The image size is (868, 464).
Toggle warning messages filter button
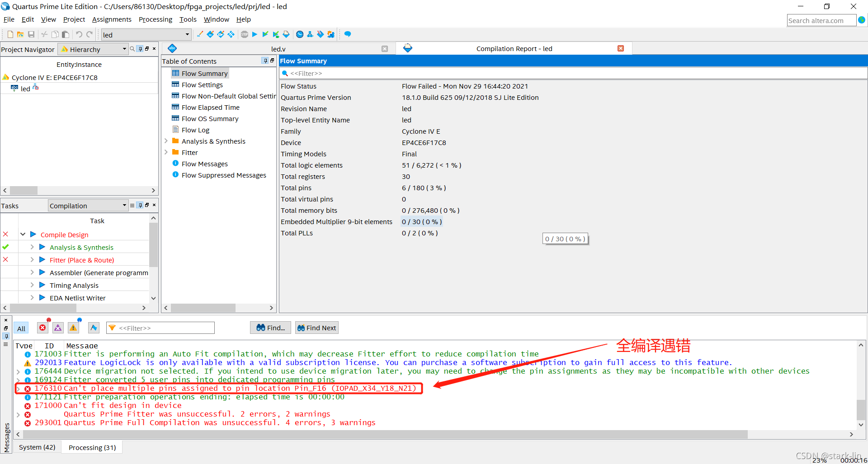pyautogui.click(x=73, y=328)
